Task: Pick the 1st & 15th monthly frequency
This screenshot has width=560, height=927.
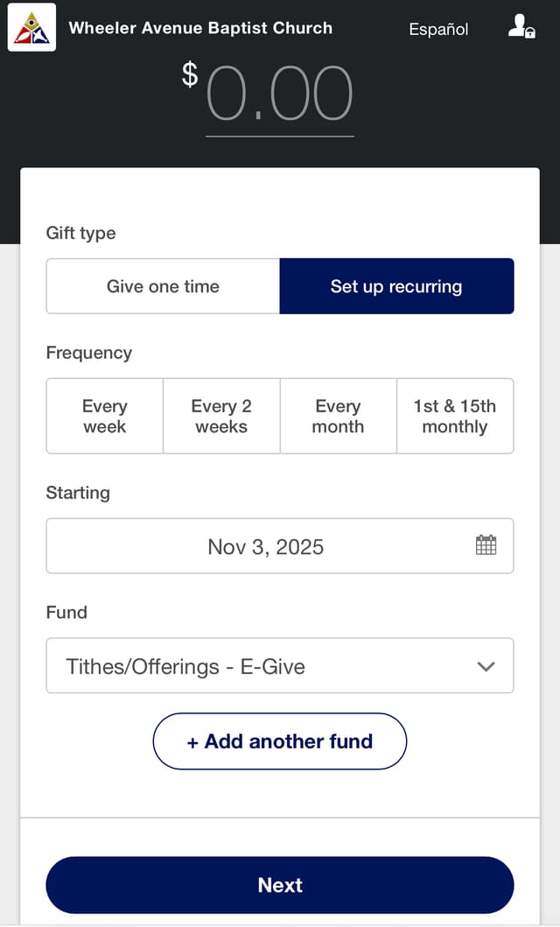Action: [455, 416]
